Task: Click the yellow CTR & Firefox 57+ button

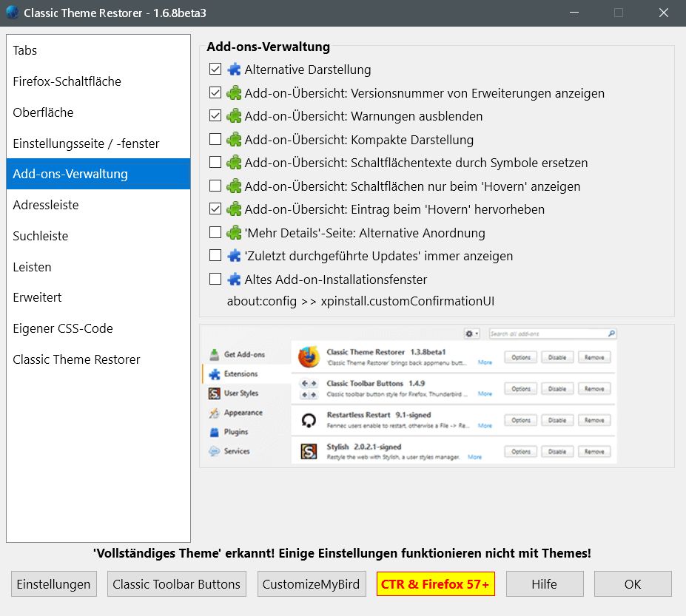Action: [435, 584]
